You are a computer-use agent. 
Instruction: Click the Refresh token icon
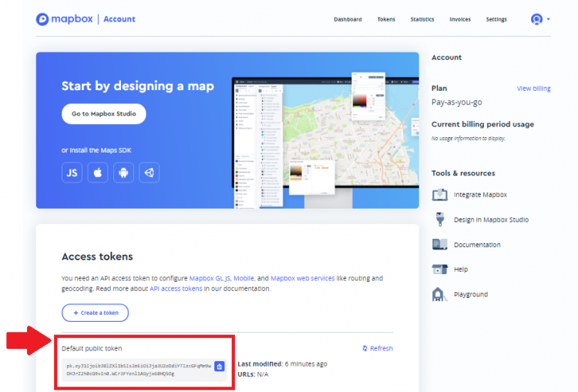365,348
